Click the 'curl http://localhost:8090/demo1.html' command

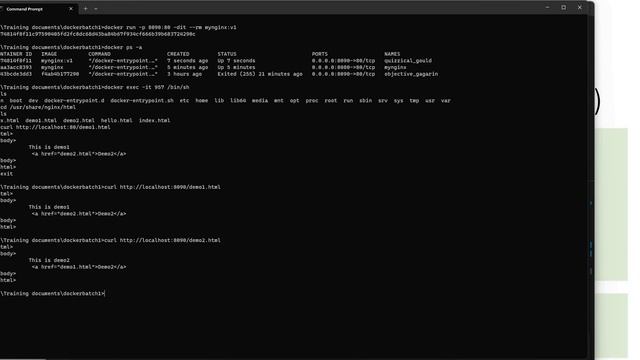pyautogui.click(x=162, y=187)
